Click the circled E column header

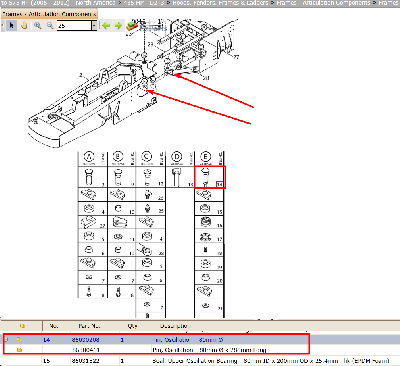pos(206,157)
